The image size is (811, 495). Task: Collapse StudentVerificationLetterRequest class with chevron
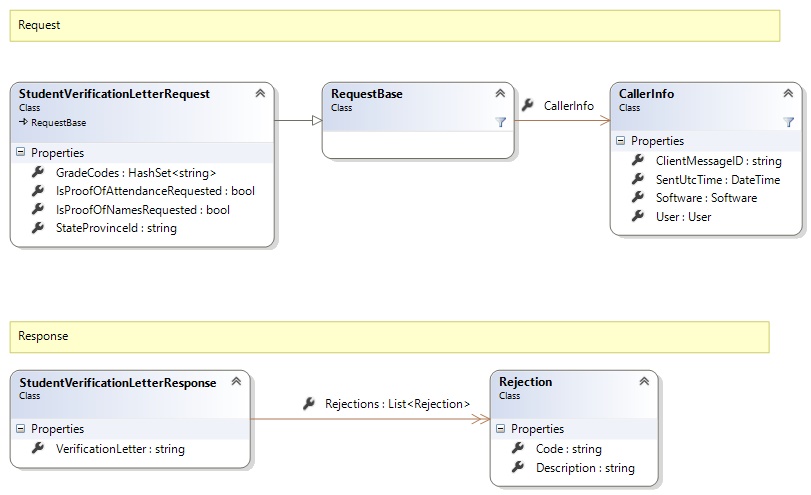coord(260,94)
